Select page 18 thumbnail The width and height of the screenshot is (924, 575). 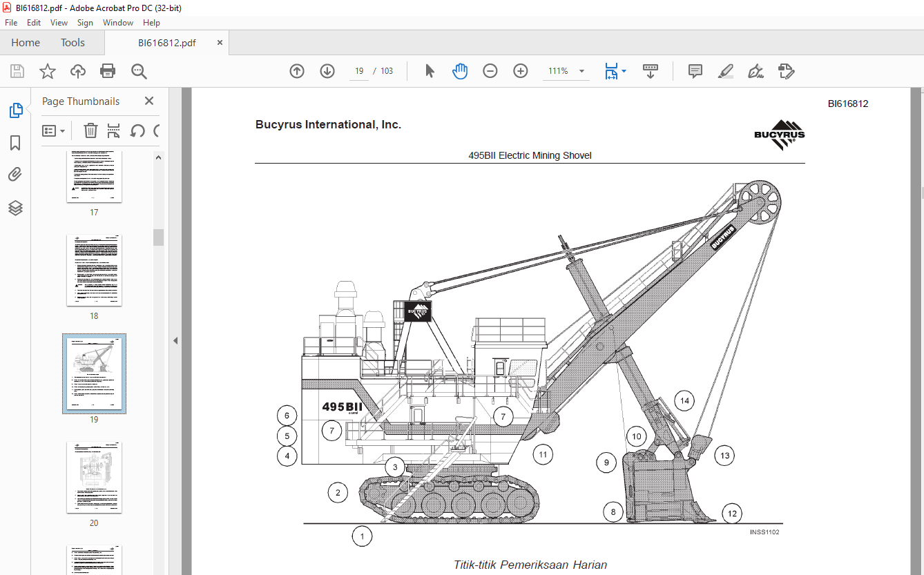pyautogui.click(x=94, y=270)
